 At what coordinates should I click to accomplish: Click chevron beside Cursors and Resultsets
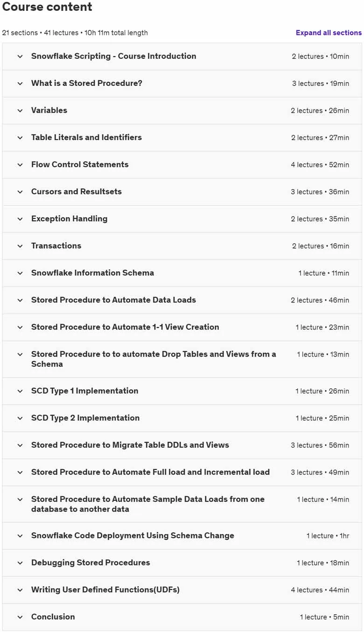click(20, 192)
